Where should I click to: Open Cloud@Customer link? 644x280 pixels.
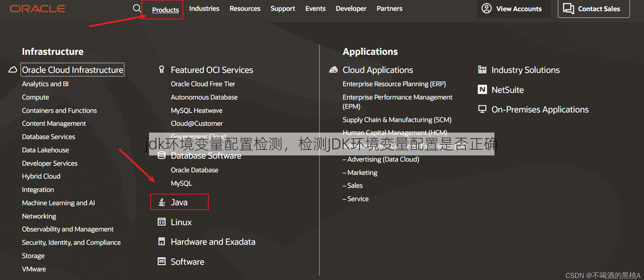click(197, 124)
